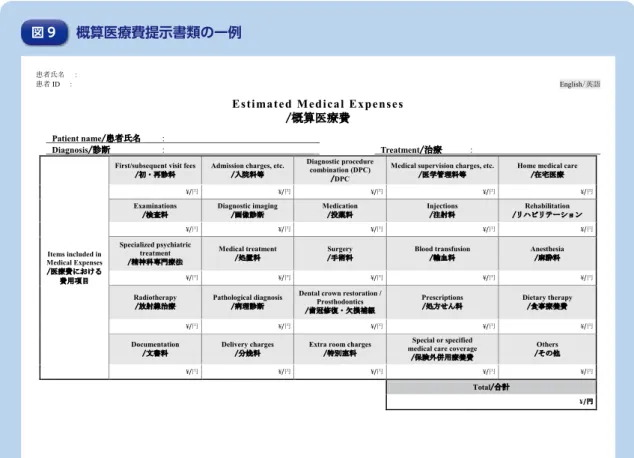
Task: Click the amount field under Delivery charges
Action: [247, 371]
